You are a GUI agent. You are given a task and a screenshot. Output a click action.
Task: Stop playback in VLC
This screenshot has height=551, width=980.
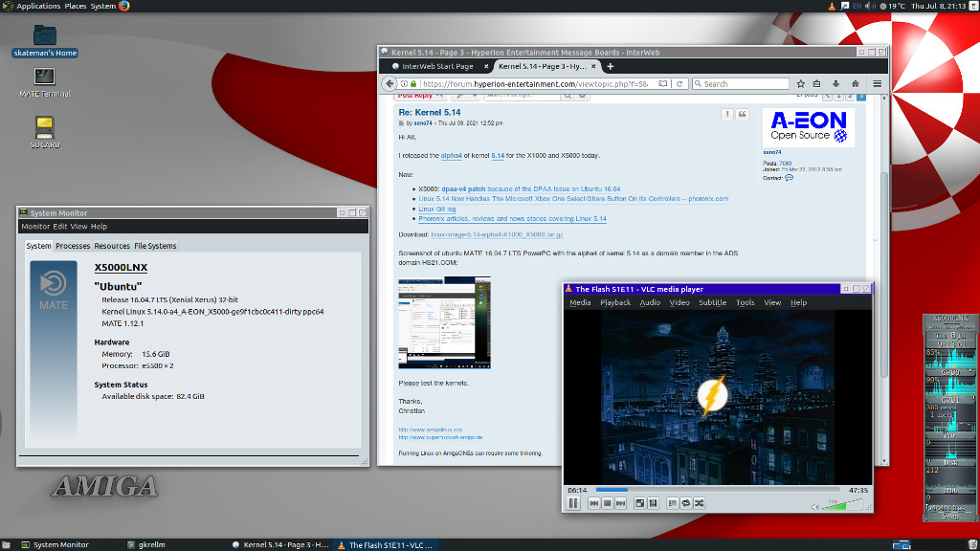point(607,503)
